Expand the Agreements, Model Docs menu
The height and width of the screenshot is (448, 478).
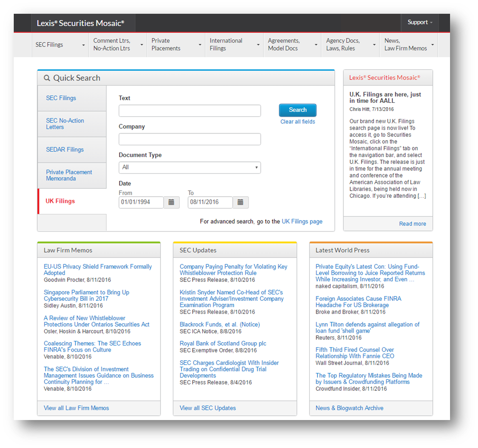pyautogui.click(x=293, y=45)
